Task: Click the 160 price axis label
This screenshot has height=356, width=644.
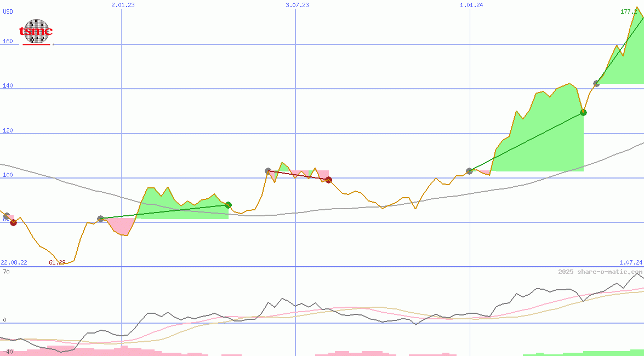Action: pyautogui.click(x=8, y=41)
